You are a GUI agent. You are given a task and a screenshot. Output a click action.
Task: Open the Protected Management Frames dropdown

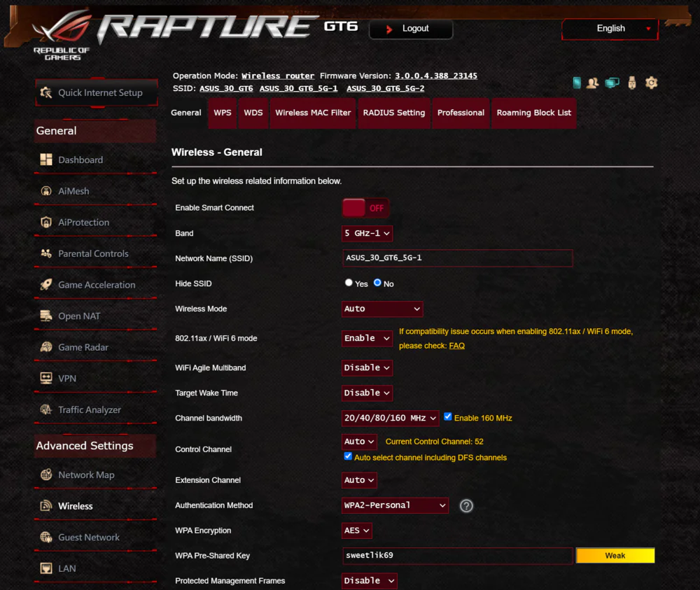pos(369,581)
